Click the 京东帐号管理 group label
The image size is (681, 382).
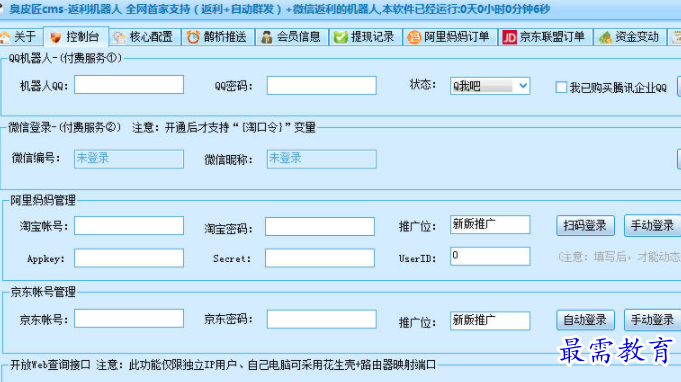tap(43, 292)
